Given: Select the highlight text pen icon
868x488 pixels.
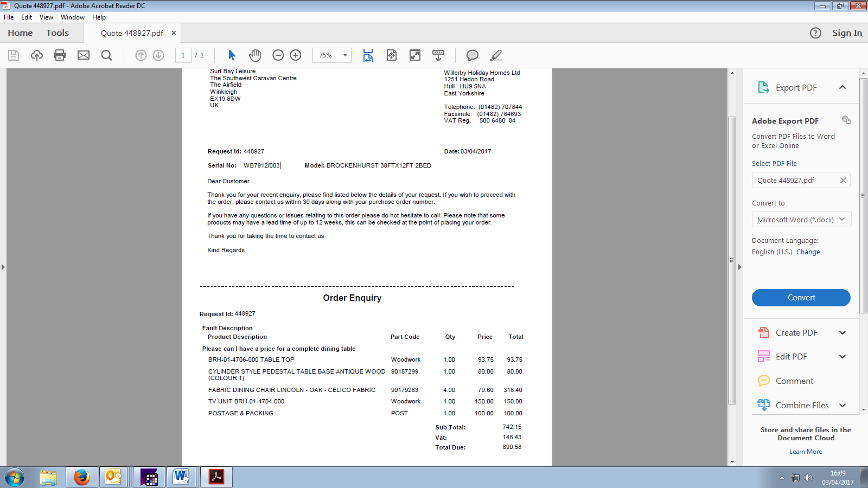Looking at the screenshot, I should pos(496,55).
